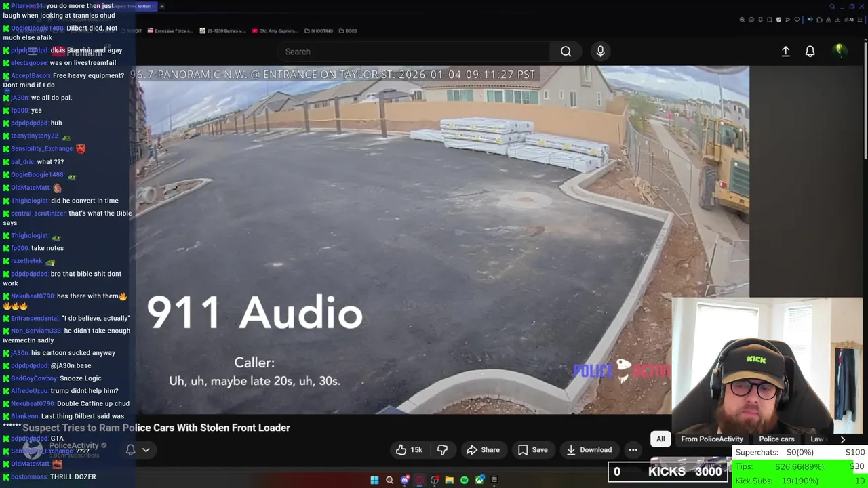Screen dimensions: 868x488
Task: Open a new browser tab
Action: (162, 6)
